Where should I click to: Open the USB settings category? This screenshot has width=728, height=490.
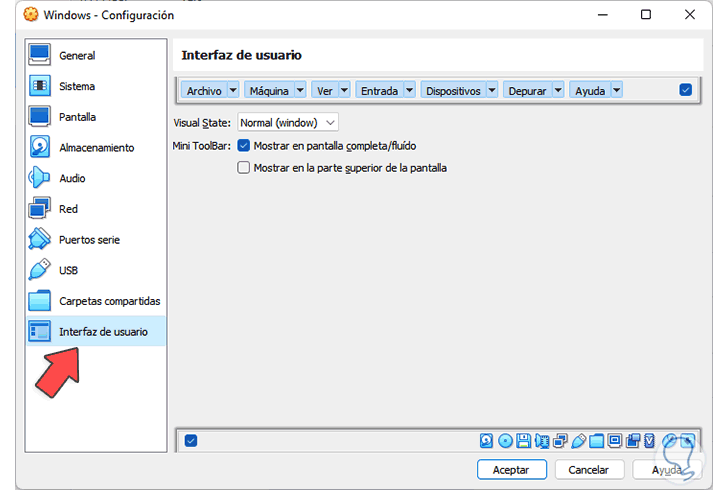coord(96,270)
